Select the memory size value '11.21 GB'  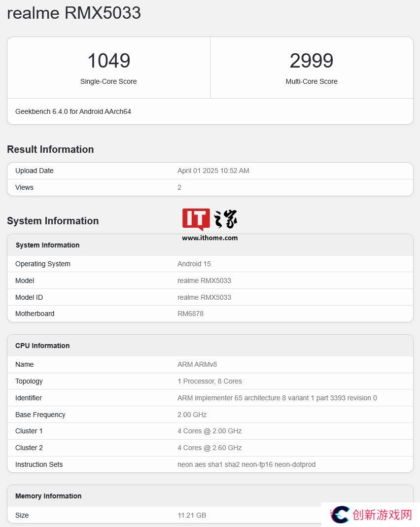(x=192, y=515)
